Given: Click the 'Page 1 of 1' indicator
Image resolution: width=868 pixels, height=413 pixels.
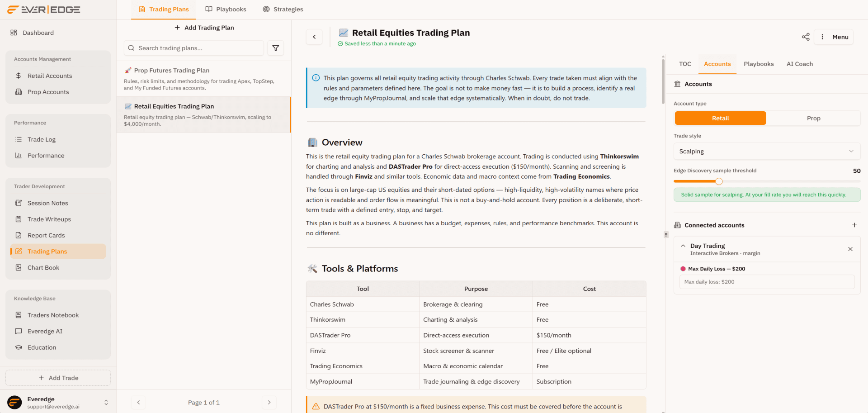Looking at the screenshot, I should coord(204,403).
